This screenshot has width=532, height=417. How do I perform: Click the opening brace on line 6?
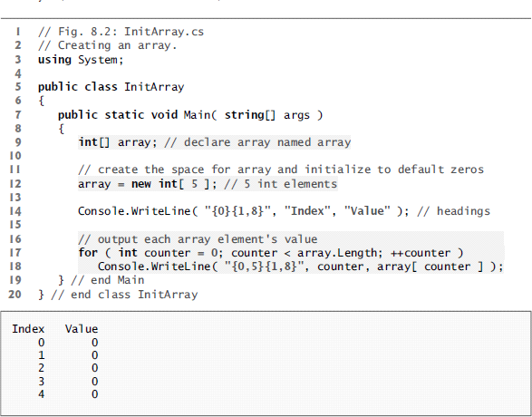pyautogui.click(x=42, y=101)
